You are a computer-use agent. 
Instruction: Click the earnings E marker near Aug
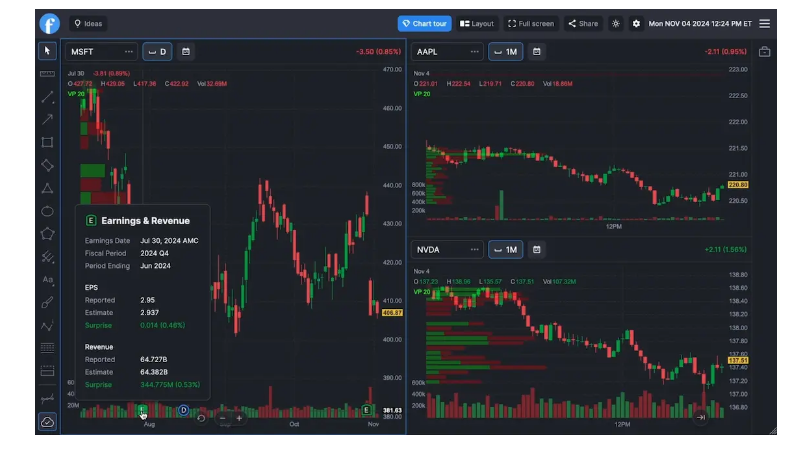pyautogui.click(x=142, y=410)
